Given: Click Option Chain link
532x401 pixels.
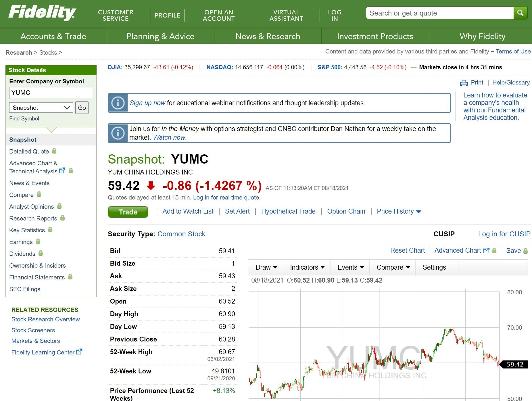Looking at the screenshot, I should click(346, 211).
